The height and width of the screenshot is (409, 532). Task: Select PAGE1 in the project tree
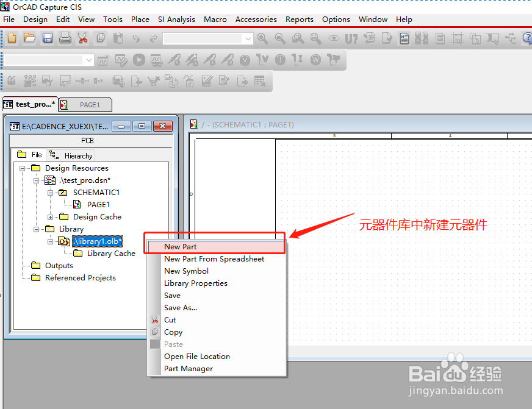pyautogui.click(x=98, y=205)
